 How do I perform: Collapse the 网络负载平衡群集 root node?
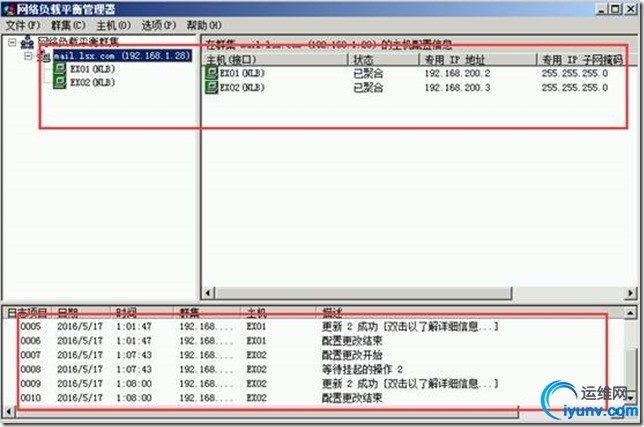pos(12,42)
